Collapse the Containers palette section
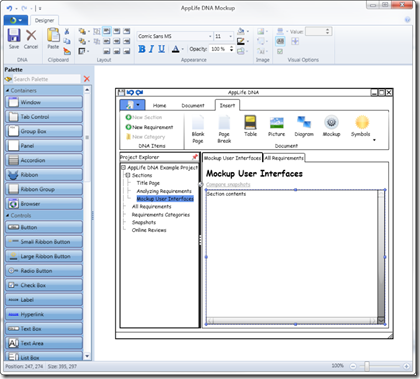Image resolution: width=420 pixels, height=379 pixels. coord(8,90)
